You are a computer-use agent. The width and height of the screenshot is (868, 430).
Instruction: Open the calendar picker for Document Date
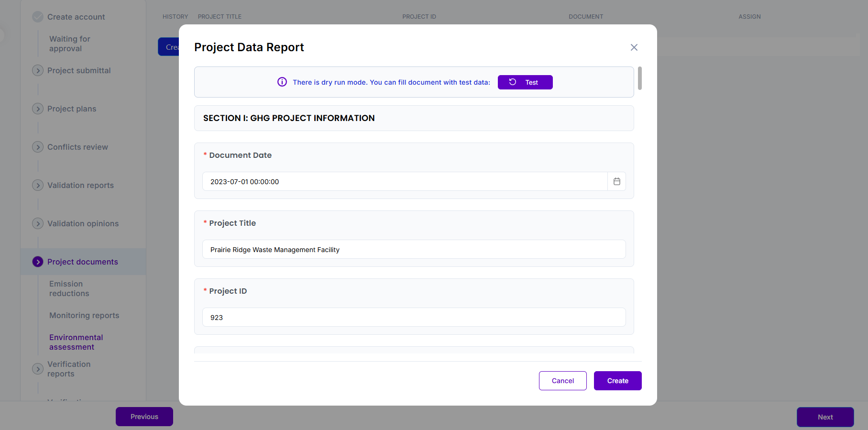[616, 181]
